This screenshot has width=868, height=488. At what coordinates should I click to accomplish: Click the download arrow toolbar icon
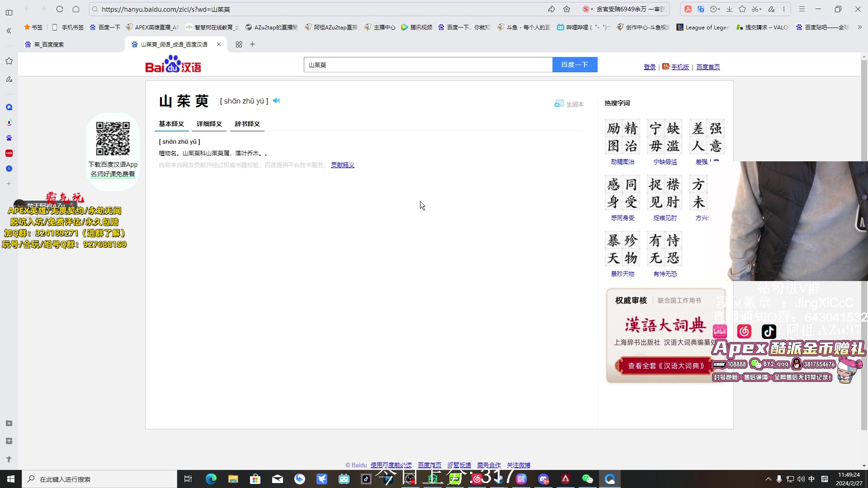729,9
